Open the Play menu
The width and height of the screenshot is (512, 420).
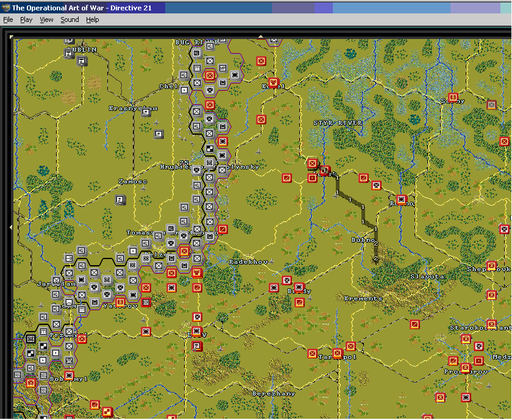(x=26, y=20)
